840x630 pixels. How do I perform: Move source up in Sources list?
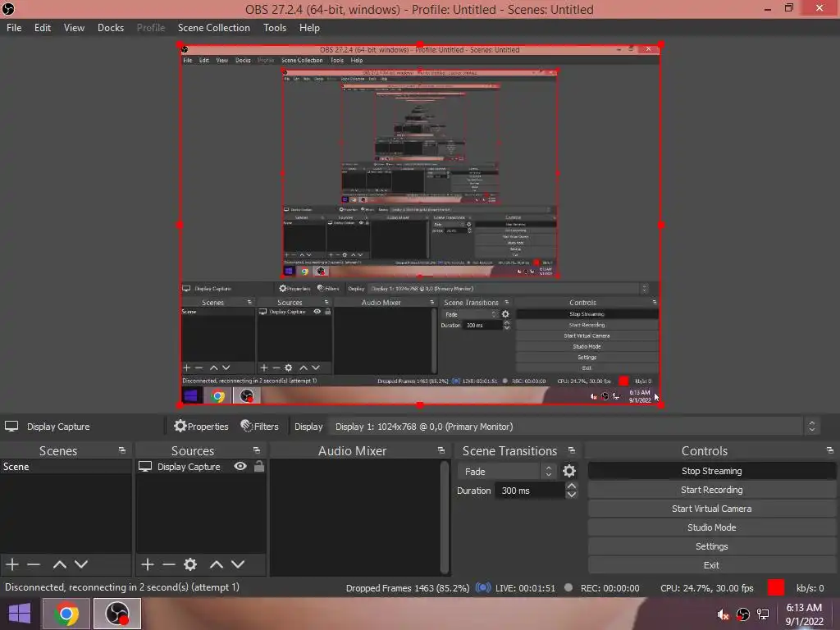coord(217,564)
